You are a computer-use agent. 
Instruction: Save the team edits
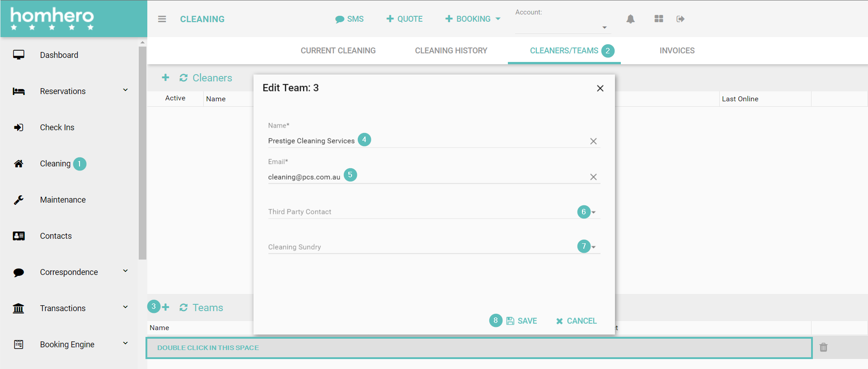coord(522,321)
